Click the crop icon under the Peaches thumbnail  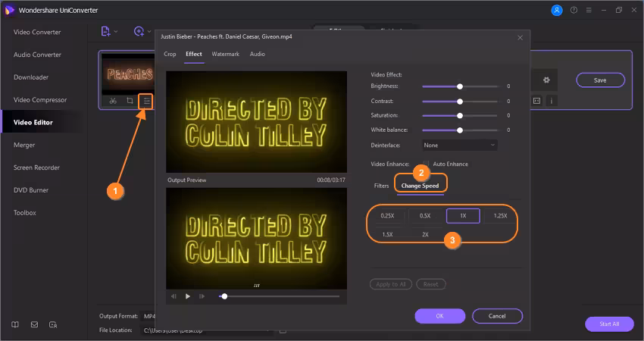[130, 101]
